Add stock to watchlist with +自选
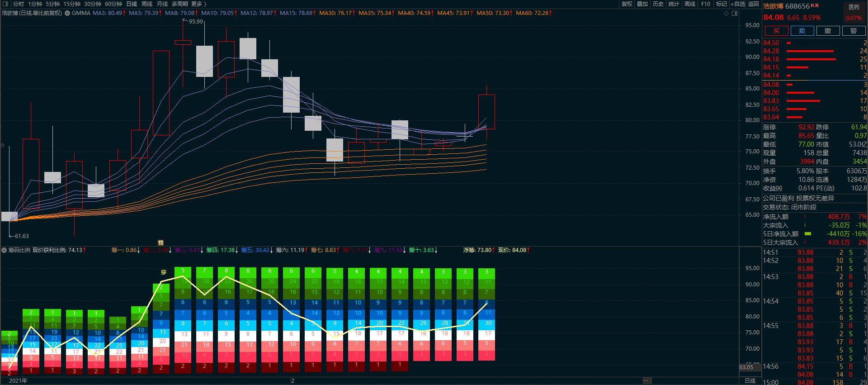The height and width of the screenshot is (385, 868). click(737, 4)
